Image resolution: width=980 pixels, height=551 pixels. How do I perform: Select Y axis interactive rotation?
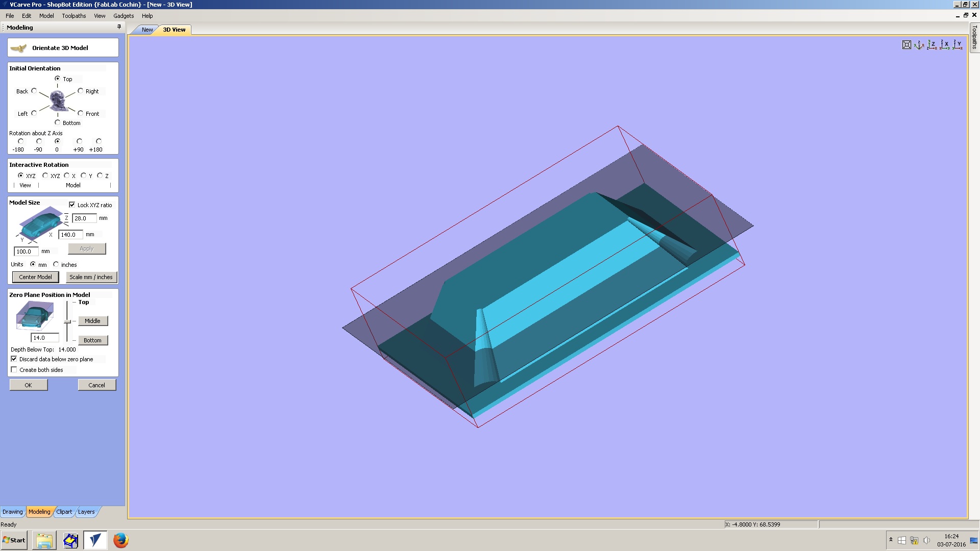click(x=83, y=176)
